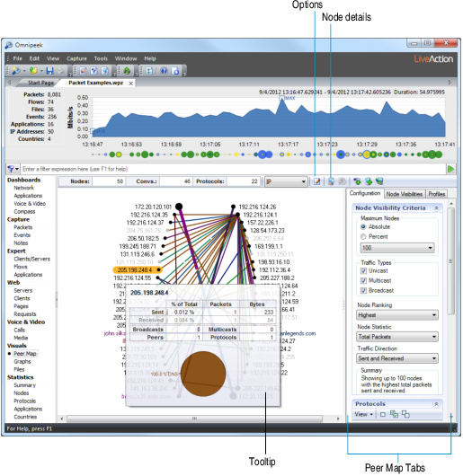This screenshot has height=476, width=463.
Task: Click the blue overlapping-squares icon in Protocols section
Action: coord(405,414)
